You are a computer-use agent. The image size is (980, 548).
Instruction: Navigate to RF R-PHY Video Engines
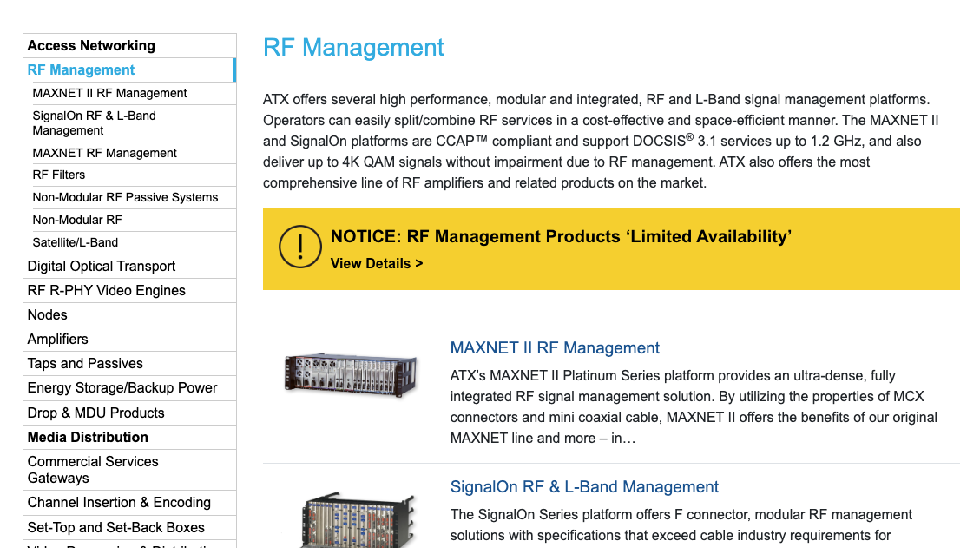click(106, 291)
